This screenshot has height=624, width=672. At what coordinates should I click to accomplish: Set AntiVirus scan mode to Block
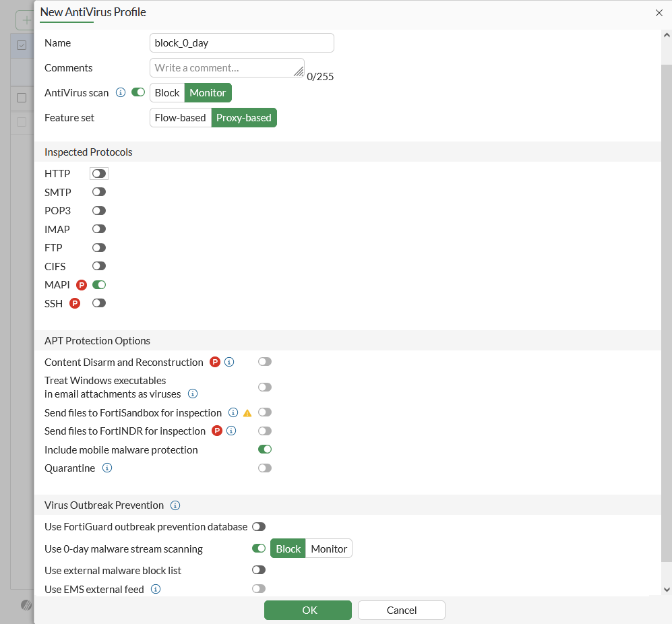167,93
